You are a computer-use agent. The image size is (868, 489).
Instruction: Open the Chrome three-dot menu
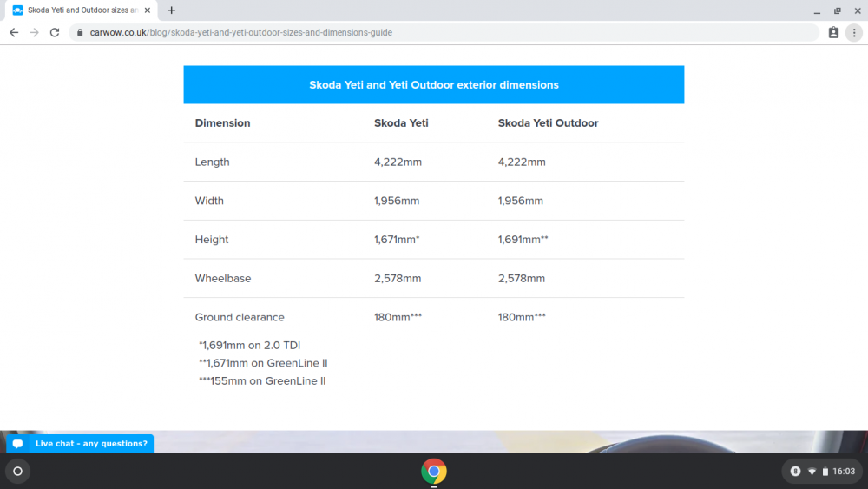click(854, 33)
